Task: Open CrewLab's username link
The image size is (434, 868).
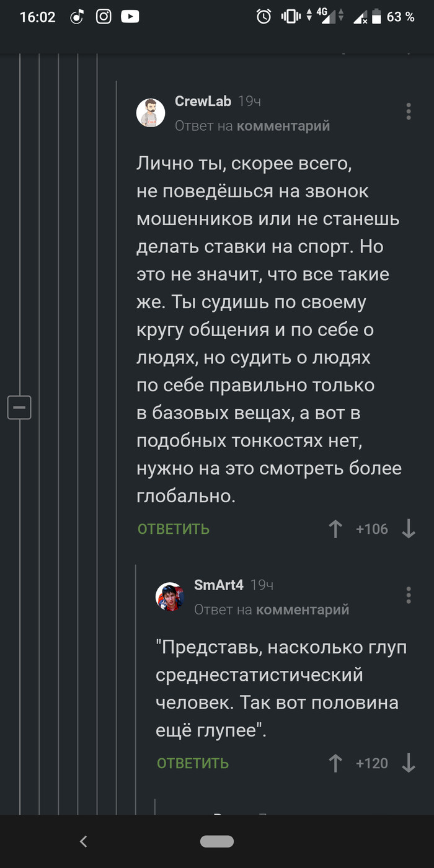Action: coord(203,101)
